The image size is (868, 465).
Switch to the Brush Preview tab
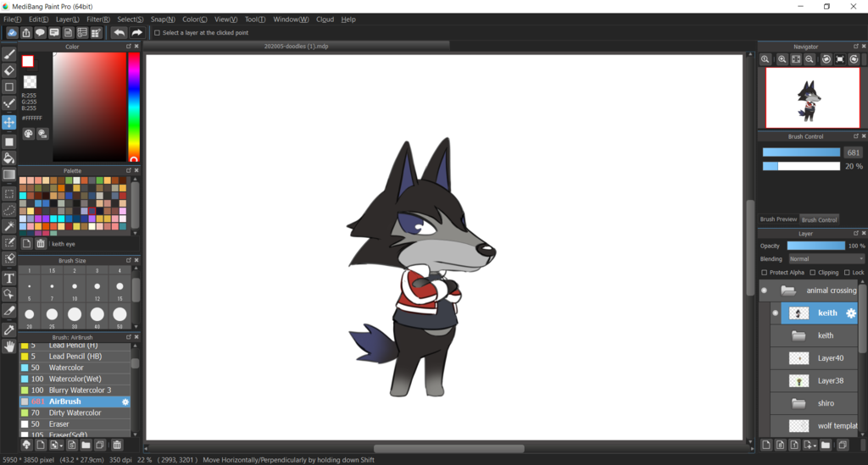(x=778, y=219)
